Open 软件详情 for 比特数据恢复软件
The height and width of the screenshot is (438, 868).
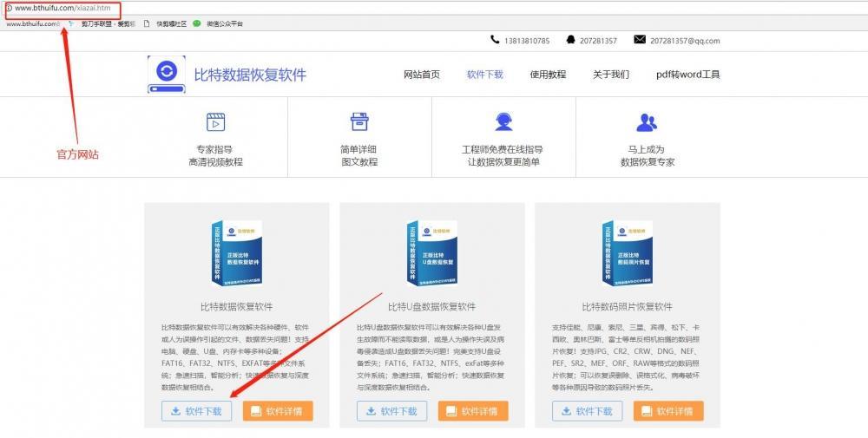[x=278, y=411]
